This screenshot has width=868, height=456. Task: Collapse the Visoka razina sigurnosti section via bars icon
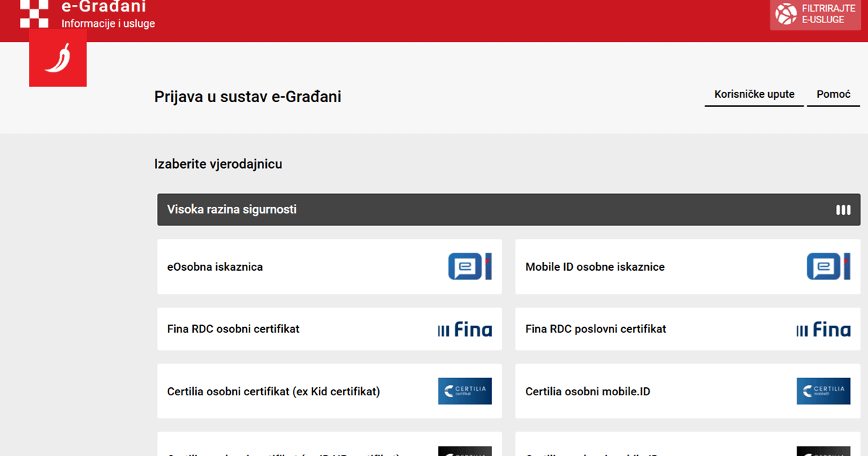click(843, 210)
